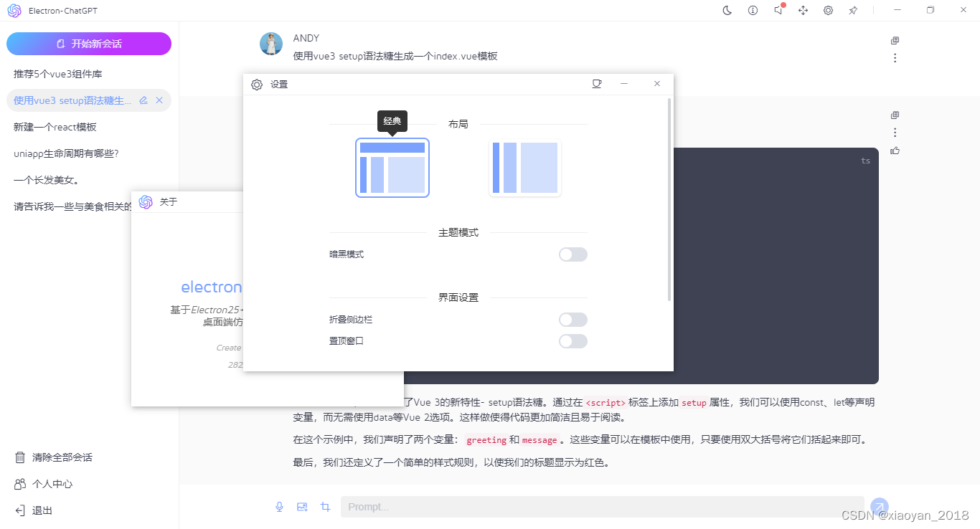Screen dimensions: 980x529
Task: Delete selected vue3 setup conversation with X icon
Action: pos(159,100)
